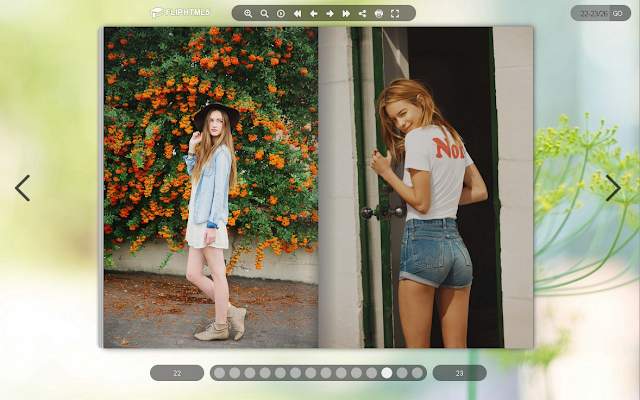
Task: Click the left page photo with orange flowers
Action: (x=211, y=187)
